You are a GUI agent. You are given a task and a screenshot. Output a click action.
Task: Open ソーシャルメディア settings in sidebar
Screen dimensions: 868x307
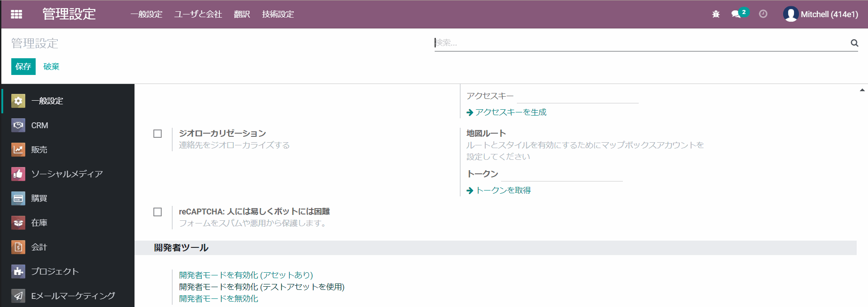[x=68, y=174]
